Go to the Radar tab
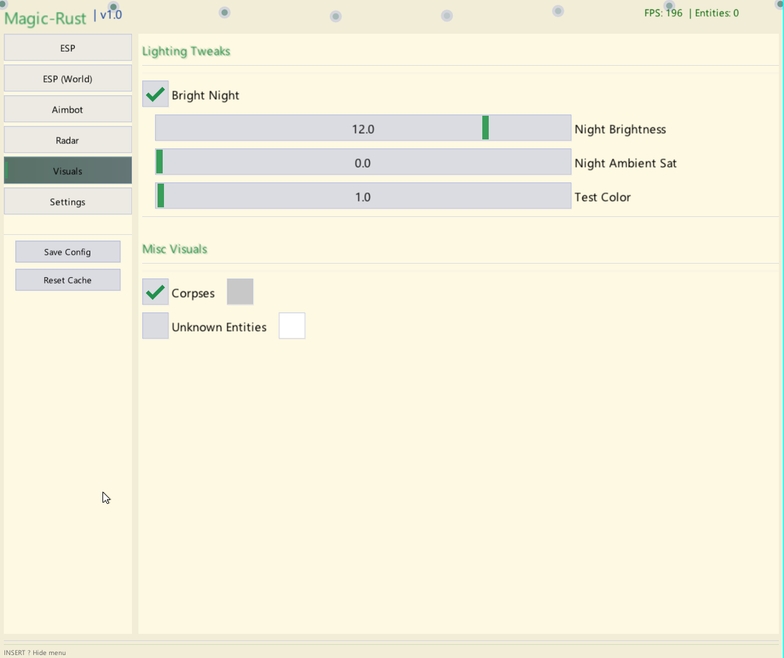Screen dimensions: 784x658 point(68,141)
